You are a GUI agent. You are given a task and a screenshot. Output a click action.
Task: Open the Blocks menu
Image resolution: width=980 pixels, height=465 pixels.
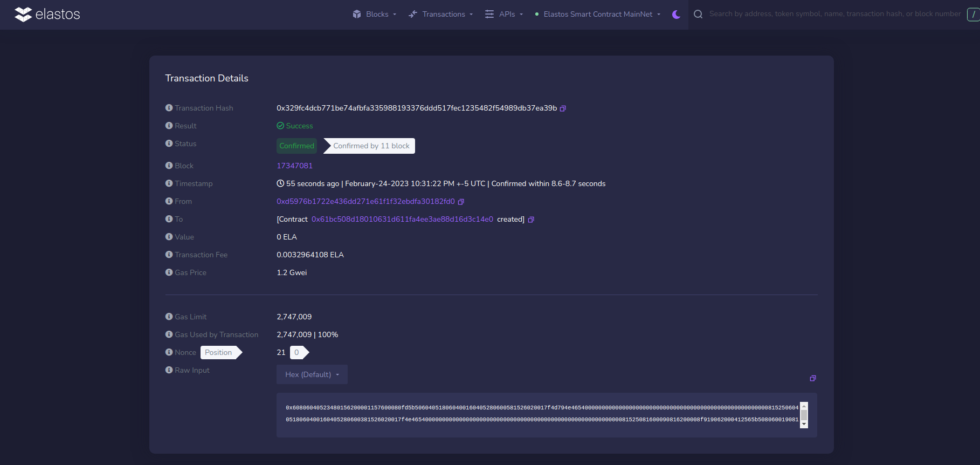[x=375, y=15]
